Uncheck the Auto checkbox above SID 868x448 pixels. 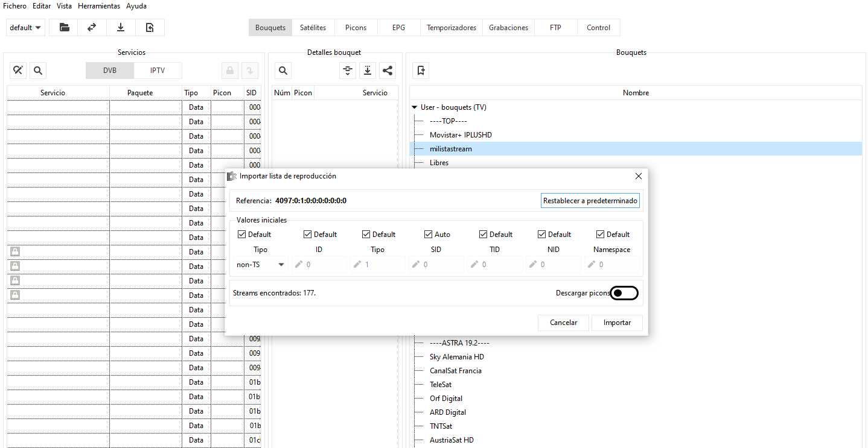pos(429,235)
